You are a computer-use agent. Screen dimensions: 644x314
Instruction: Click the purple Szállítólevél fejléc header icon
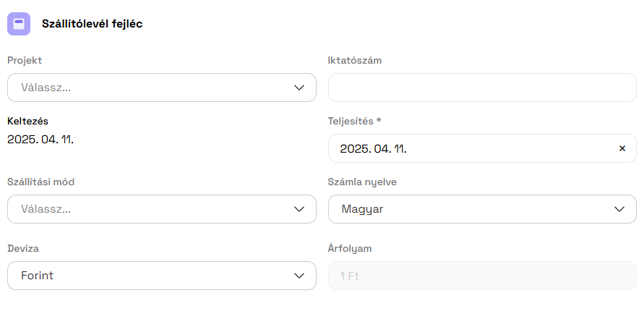click(19, 24)
